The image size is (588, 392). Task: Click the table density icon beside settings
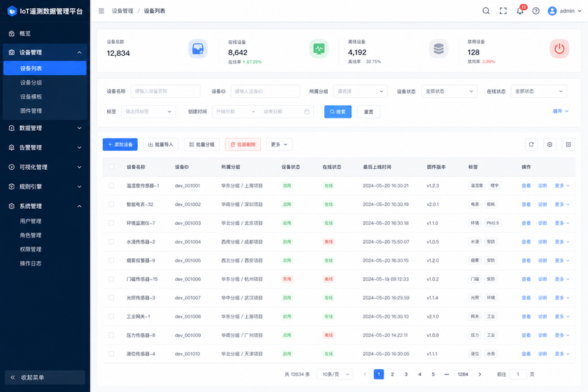tap(568, 144)
